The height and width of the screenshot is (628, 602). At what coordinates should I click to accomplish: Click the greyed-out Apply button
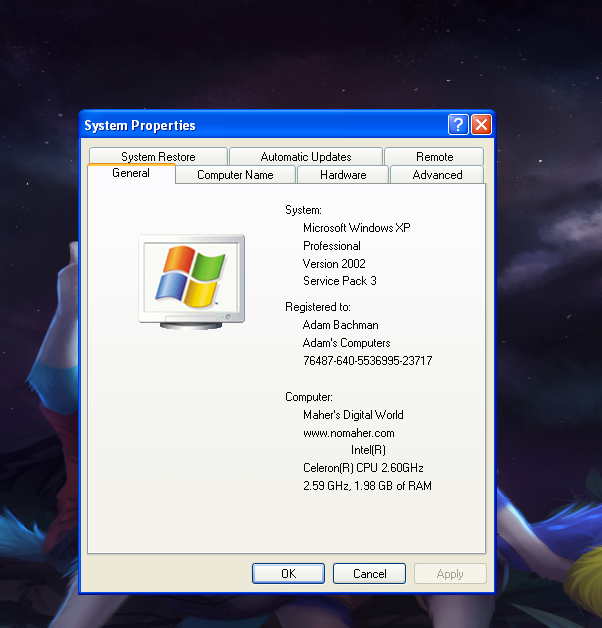450,574
